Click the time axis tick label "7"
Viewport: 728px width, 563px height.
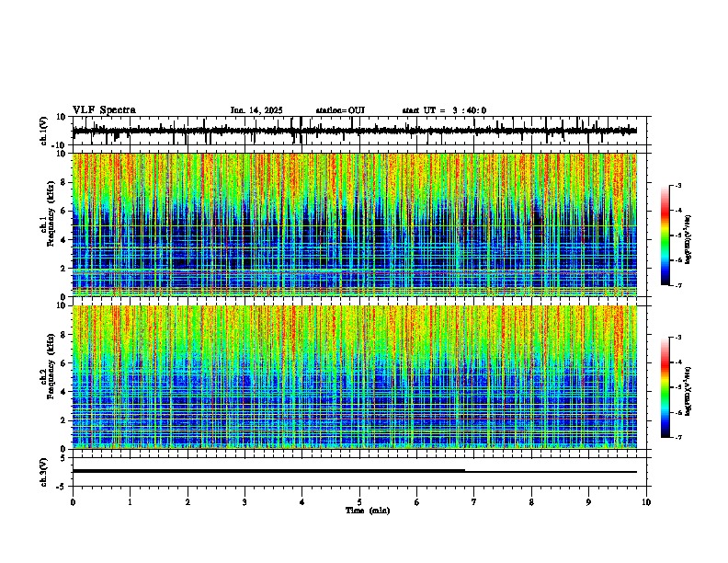(x=474, y=502)
